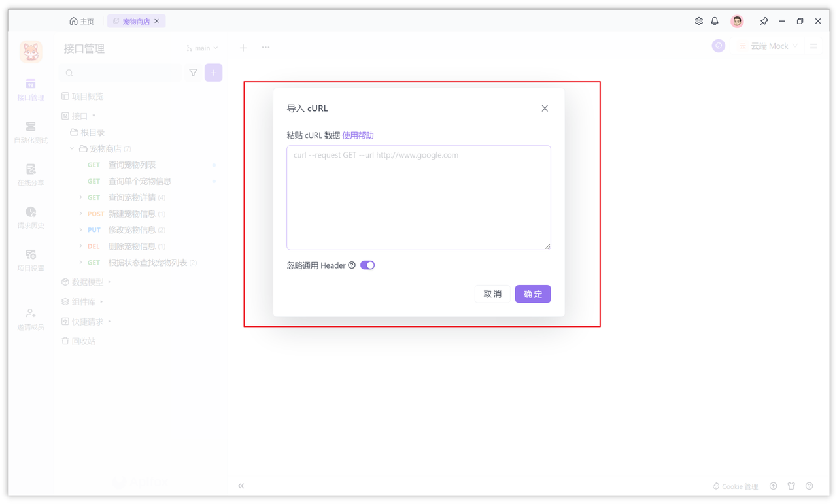This screenshot has height=504, width=837.
Task: Click into the cURL data text area
Action: tap(418, 197)
